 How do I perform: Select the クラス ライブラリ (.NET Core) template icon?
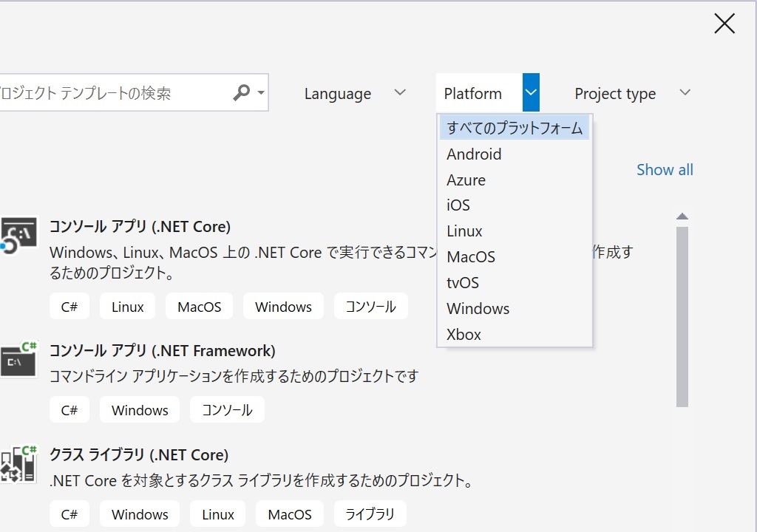(18, 462)
